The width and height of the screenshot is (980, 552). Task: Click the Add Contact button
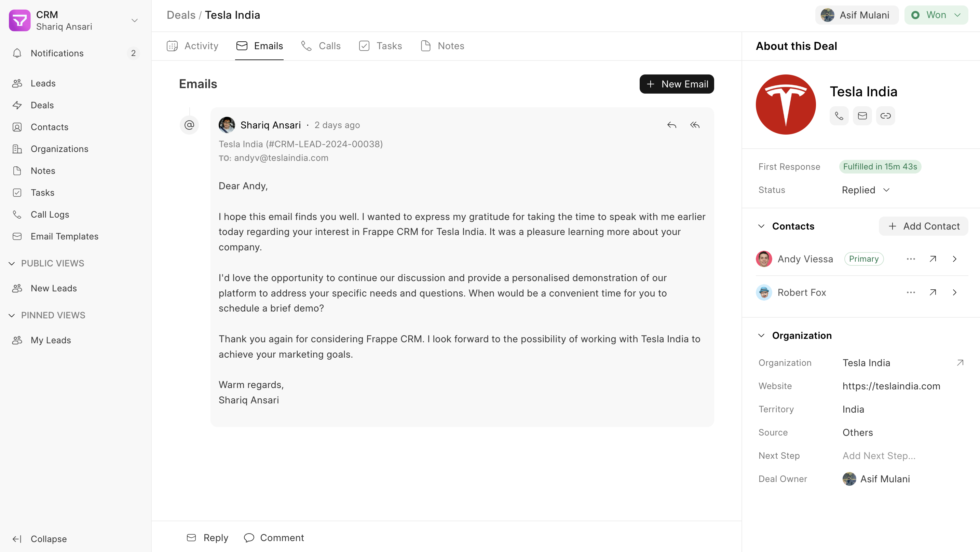pyautogui.click(x=923, y=226)
